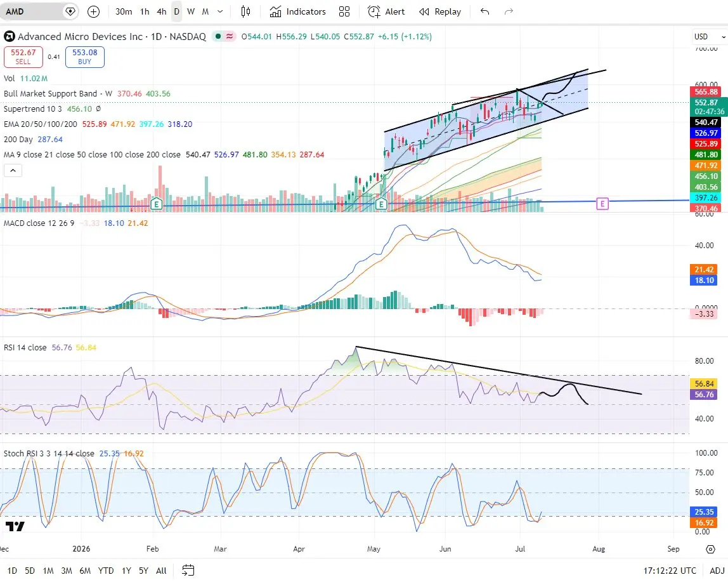Select the 1h timeframe
This screenshot has width=728, height=582.
(x=145, y=11)
